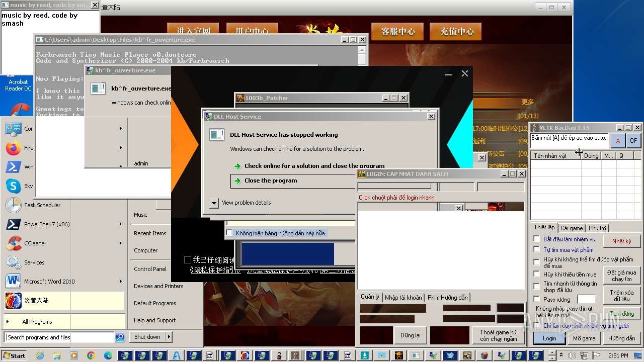This screenshot has width=644, height=362.
Task: Click the search magnifier button
Action: 120,337
